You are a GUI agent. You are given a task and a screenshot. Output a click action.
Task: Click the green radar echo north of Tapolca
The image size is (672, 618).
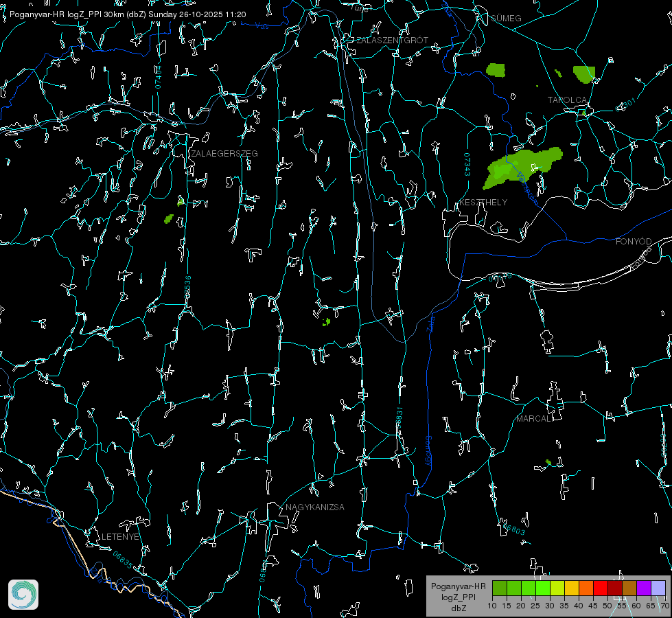pyautogui.click(x=585, y=73)
